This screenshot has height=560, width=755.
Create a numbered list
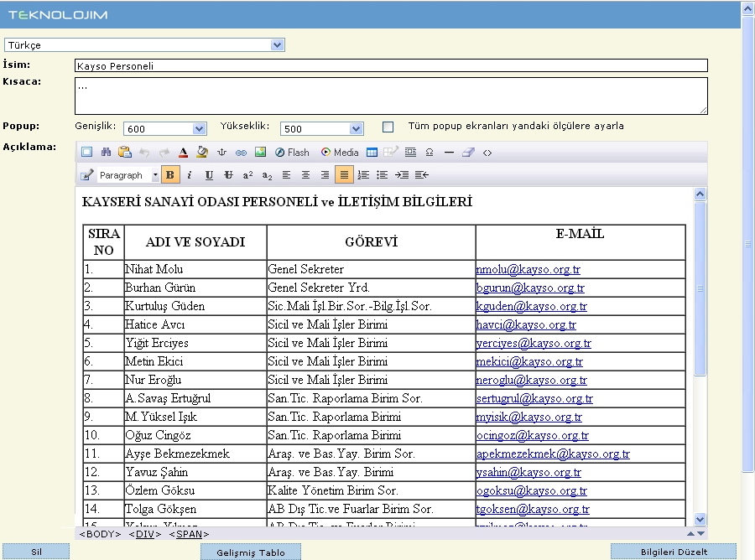(x=363, y=174)
